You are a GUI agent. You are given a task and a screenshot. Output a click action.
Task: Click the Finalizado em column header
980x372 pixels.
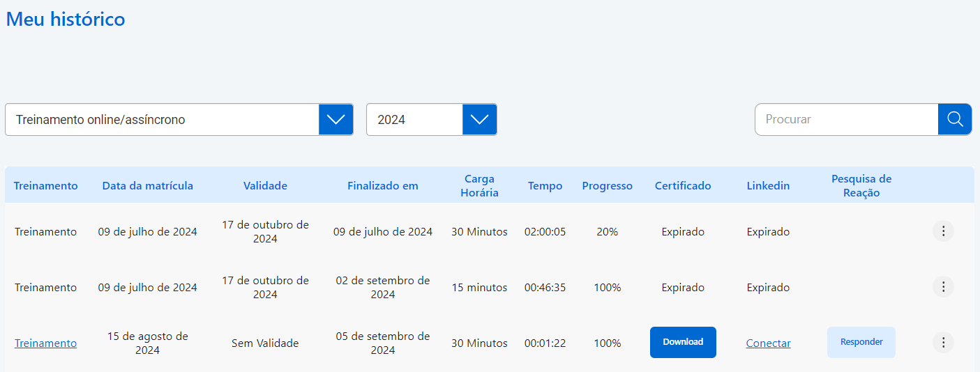click(x=383, y=186)
